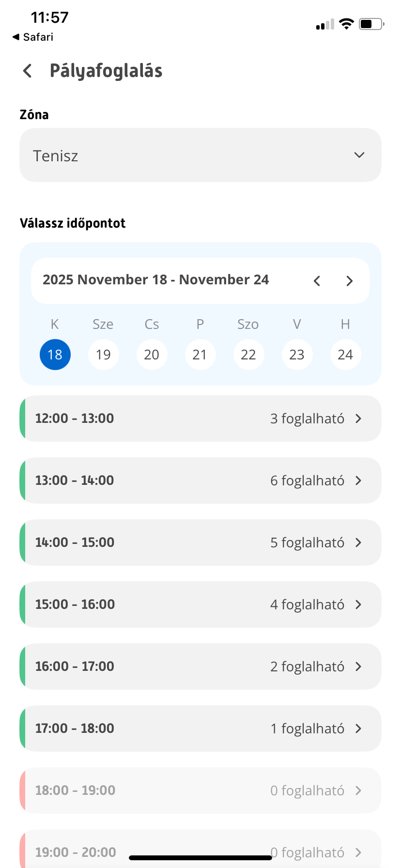Go to previous week arrow
Image resolution: width=401 pixels, height=868 pixels.
click(x=317, y=281)
